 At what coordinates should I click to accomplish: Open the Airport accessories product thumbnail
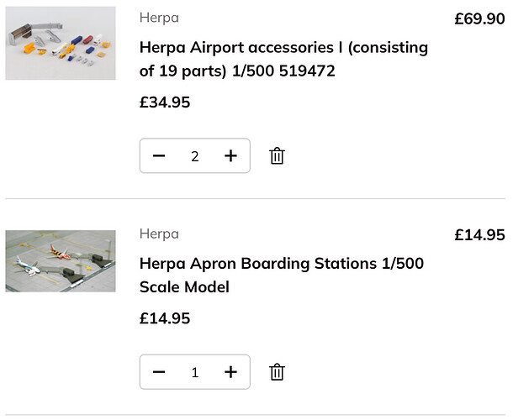pos(61,43)
